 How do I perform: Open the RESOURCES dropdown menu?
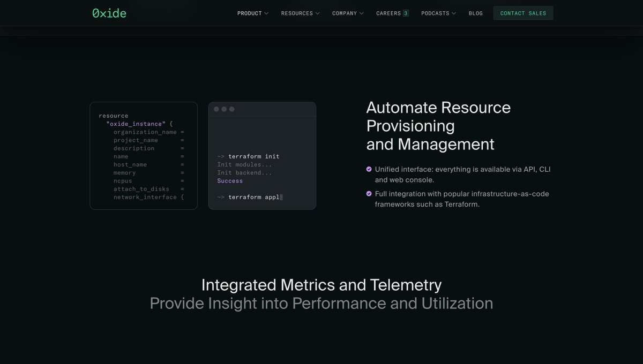click(x=300, y=13)
